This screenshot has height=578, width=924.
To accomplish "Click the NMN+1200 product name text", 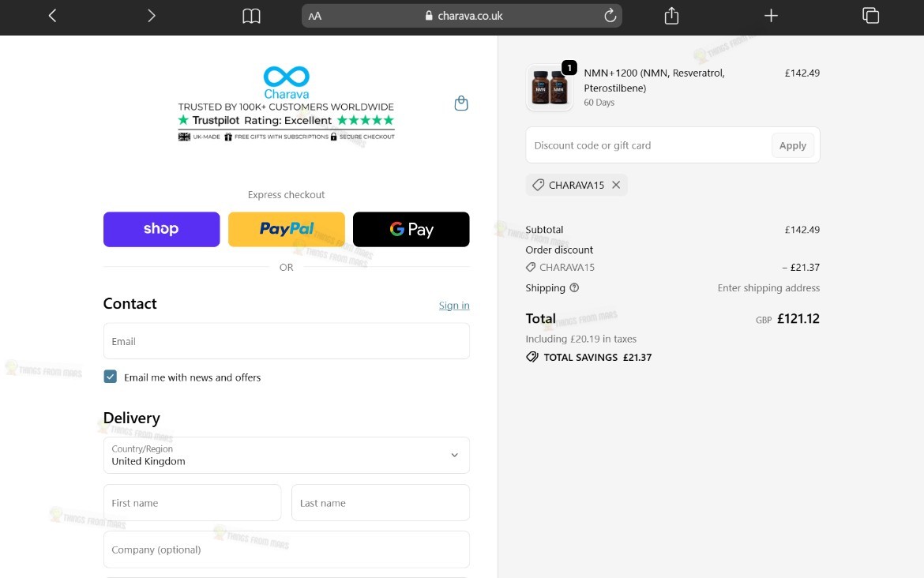I will 654,80.
